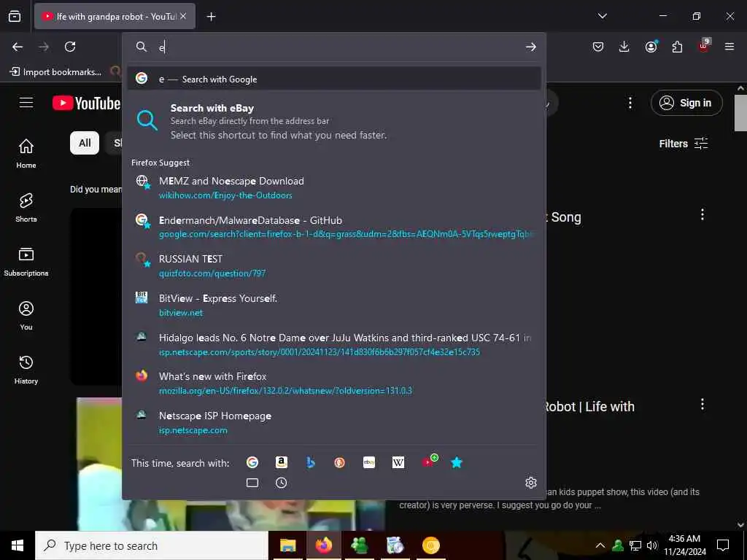Screen dimensions: 747x560
Task: Open Netscape ISP Homepage suggestion
Action: pos(334,422)
